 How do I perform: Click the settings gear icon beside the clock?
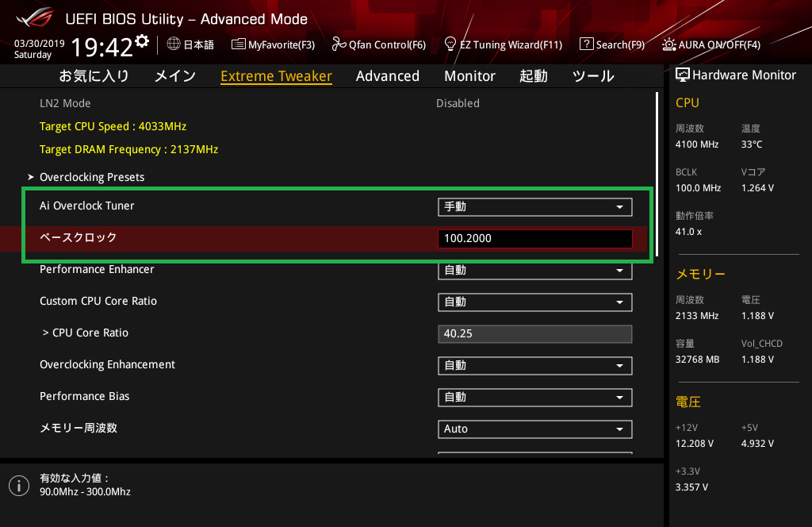point(142,41)
